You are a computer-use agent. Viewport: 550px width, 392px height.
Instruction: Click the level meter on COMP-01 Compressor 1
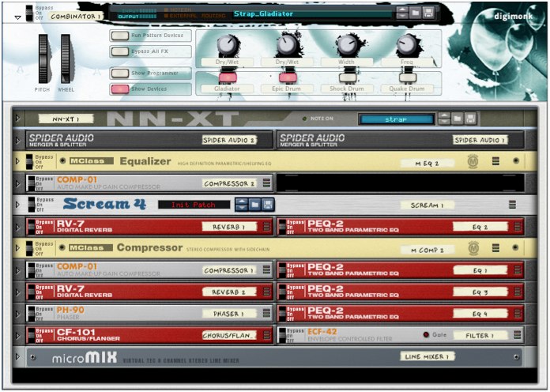266,269
